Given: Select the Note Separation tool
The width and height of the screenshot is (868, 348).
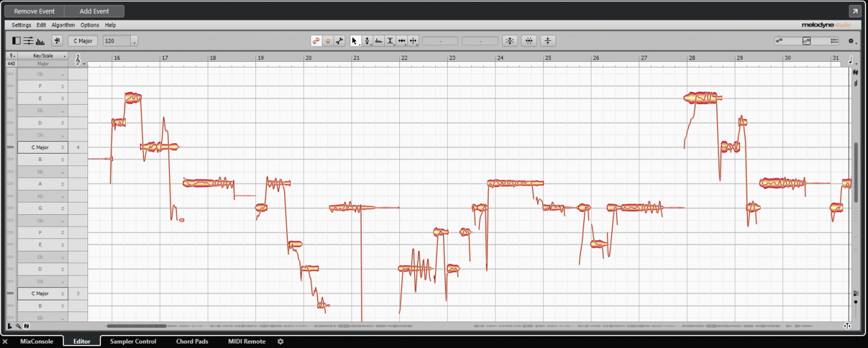Looking at the screenshot, I should pos(414,41).
